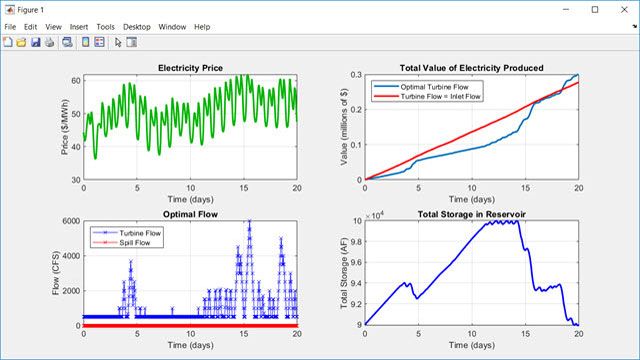The height and width of the screenshot is (360, 640).
Task: Click the dock figure arrow in the menu bar corner
Action: [x=635, y=27]
